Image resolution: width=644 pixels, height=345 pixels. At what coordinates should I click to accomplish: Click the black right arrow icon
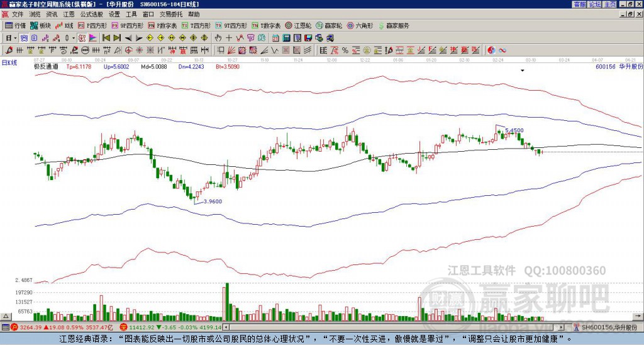pyautogui.click(x=139, y=38)
